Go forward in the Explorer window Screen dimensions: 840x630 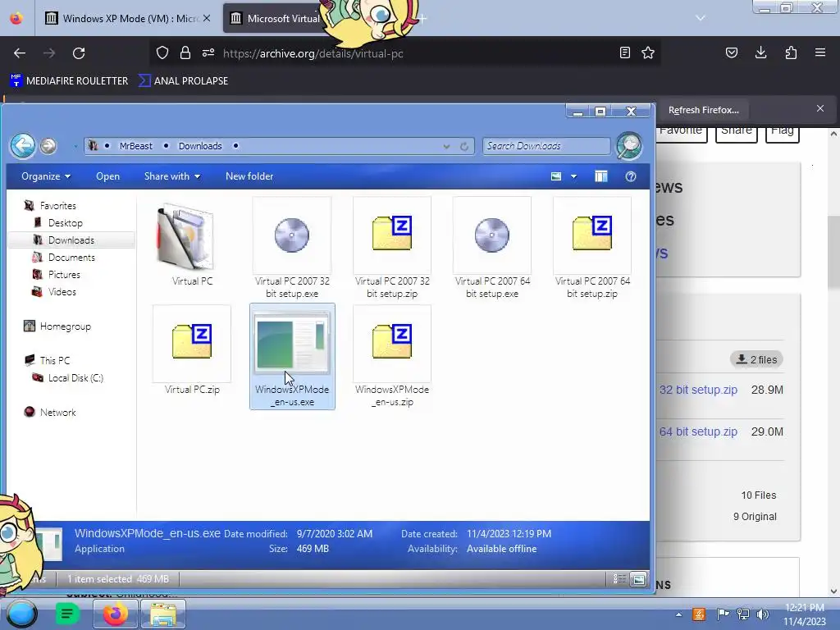tap(48, 146)
